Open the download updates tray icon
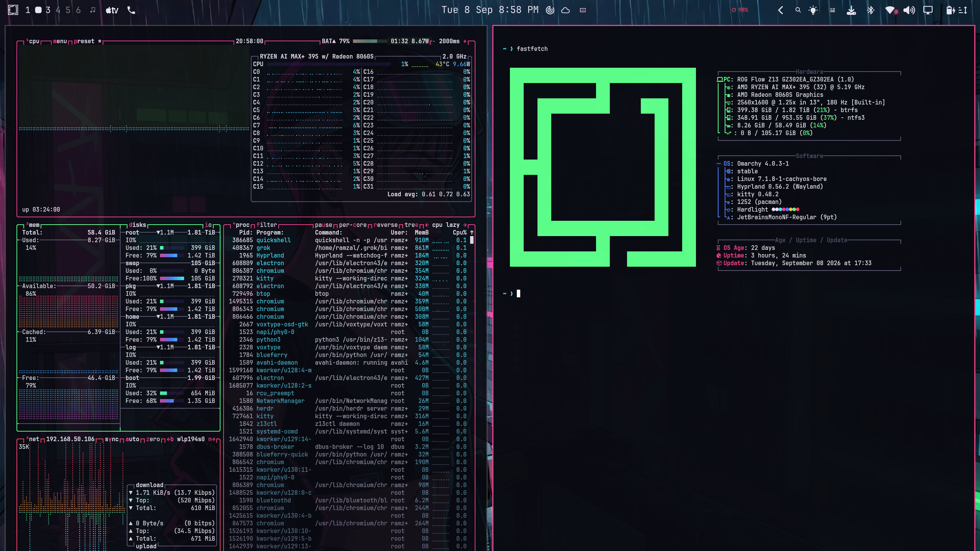The height and width of the screenshot is (551, 980). [851, 10]
